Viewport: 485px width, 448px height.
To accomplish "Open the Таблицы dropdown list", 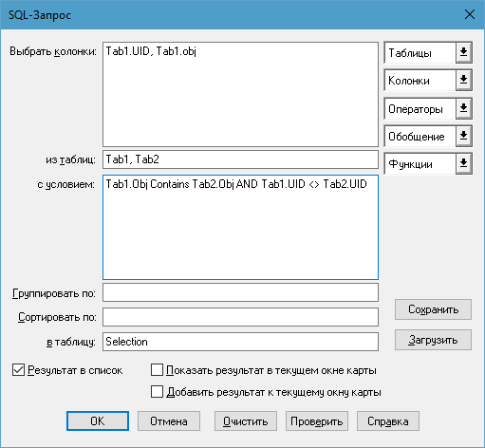I will click(x=428, y=52).
